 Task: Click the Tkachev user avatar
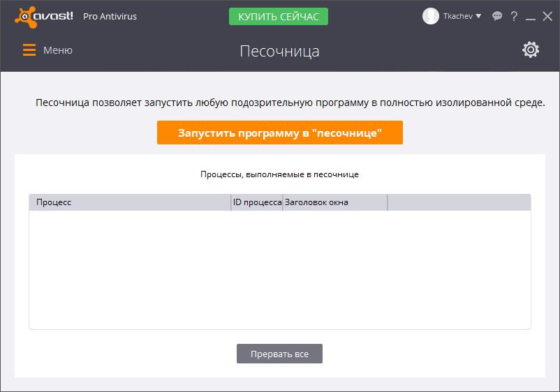430,16
